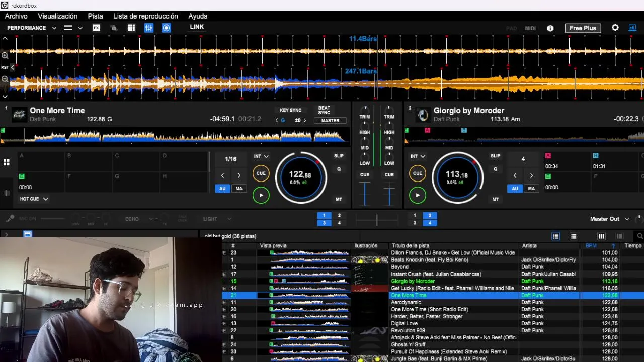Toggle master tempo MT on deck 1
Image resolution: width=644 pixels, height=362 pixels.
tap(339, 200)
